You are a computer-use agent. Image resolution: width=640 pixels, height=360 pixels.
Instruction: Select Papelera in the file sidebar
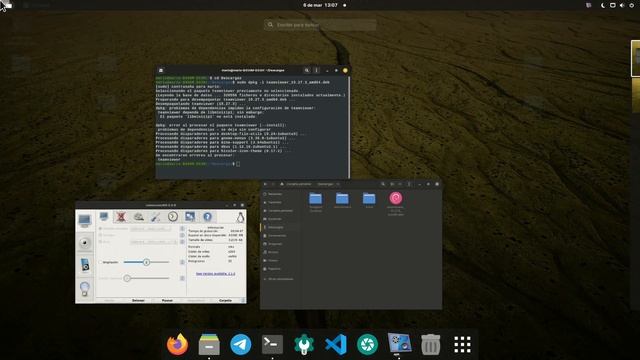[280, 269]
